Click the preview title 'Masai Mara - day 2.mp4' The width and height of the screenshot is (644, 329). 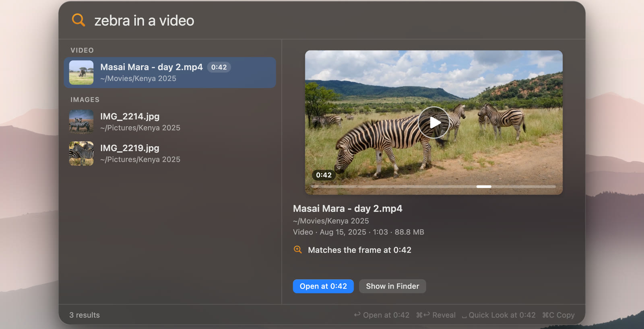[347, 208]
